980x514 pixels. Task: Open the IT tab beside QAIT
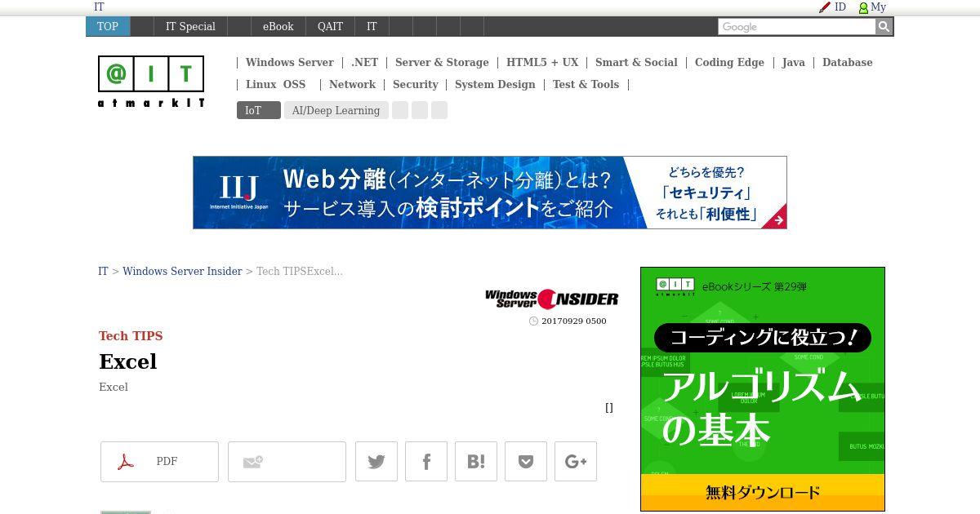pos(372,26)
